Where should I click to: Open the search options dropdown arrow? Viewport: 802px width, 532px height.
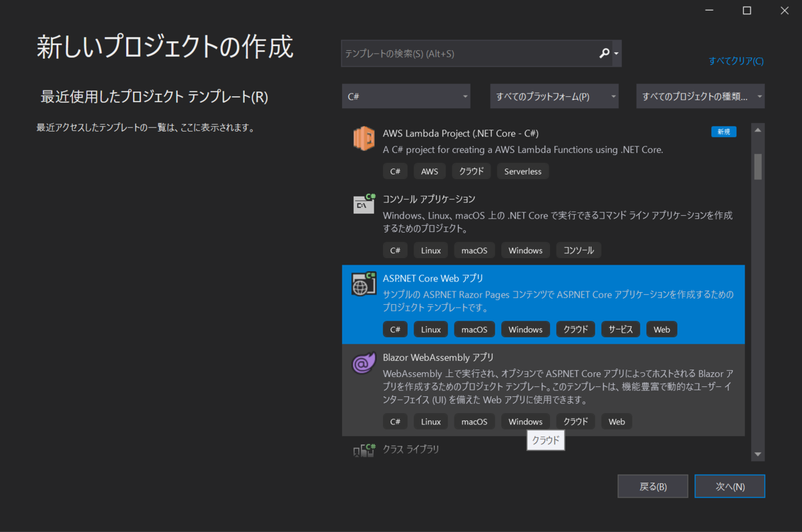616,53
